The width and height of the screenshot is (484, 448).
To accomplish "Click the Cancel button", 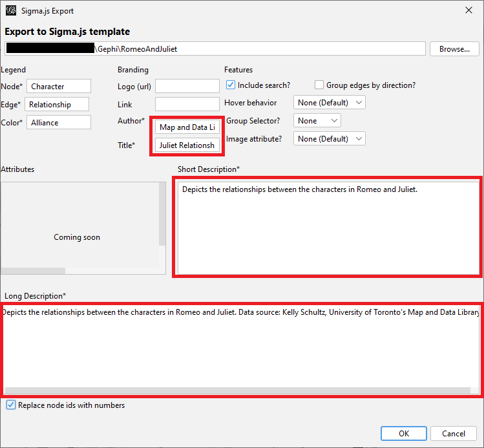I will point(454,434).
